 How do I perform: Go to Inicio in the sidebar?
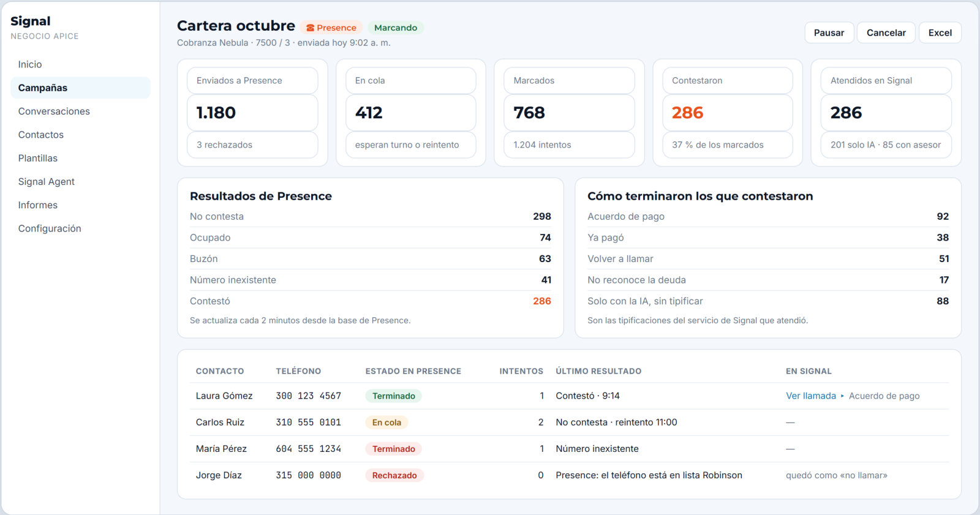pyautogui.click(x=80, y=64)
